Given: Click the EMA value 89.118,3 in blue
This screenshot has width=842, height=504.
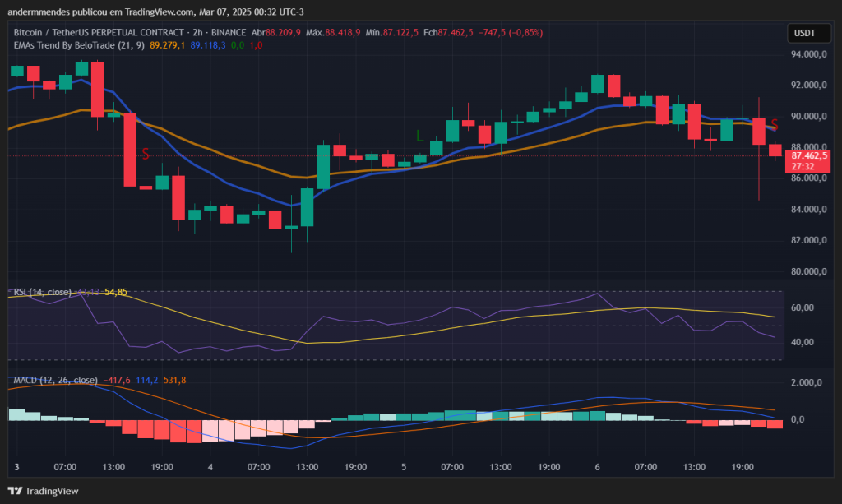Looking at the screenshot, I should tap(208, 45).
